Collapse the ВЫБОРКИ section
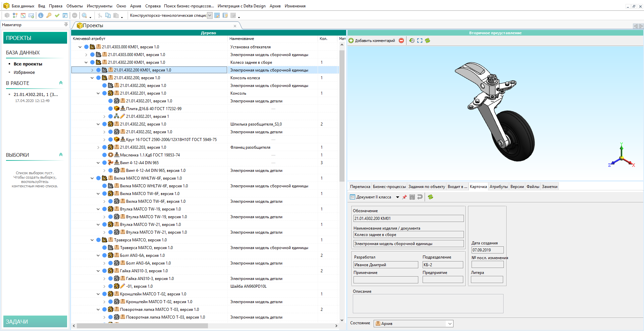This screenshot has width=644, height=331. coord(61,155)
